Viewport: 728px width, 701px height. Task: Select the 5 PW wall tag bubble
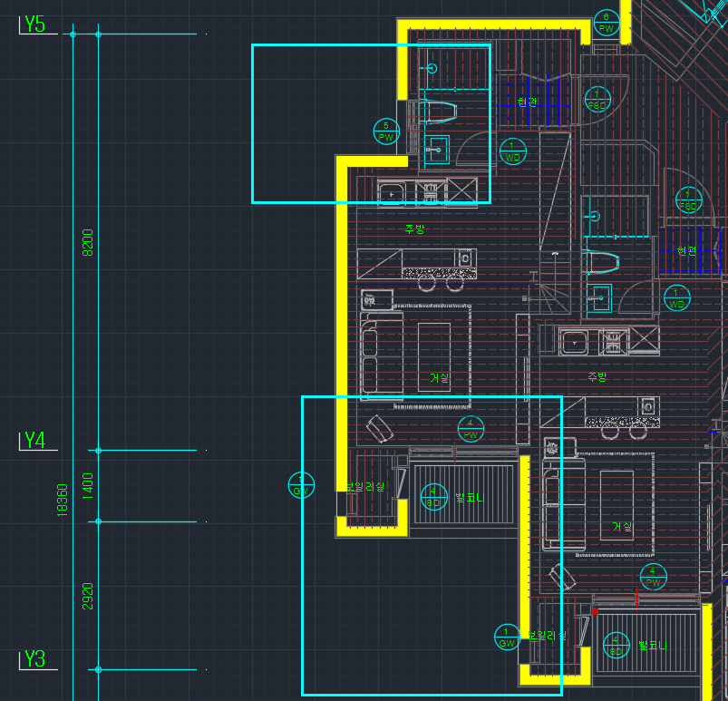pyautogui.click(x=386, y=131)
